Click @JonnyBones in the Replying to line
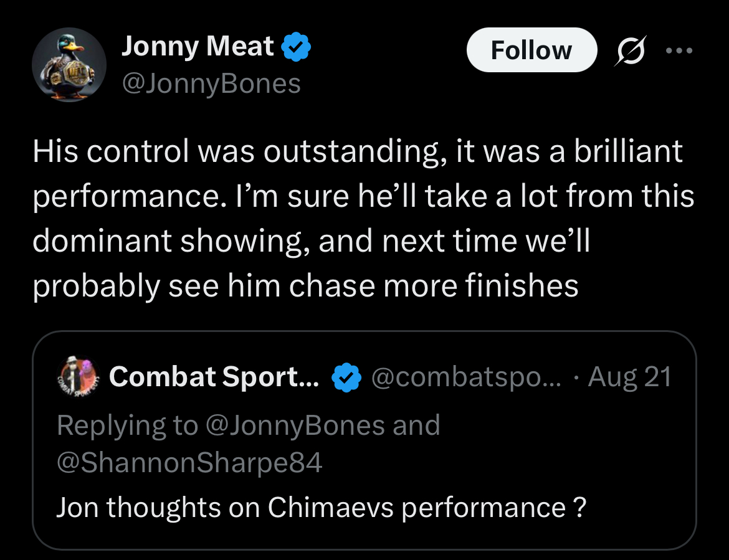729x560 pixels. point(294,425)
